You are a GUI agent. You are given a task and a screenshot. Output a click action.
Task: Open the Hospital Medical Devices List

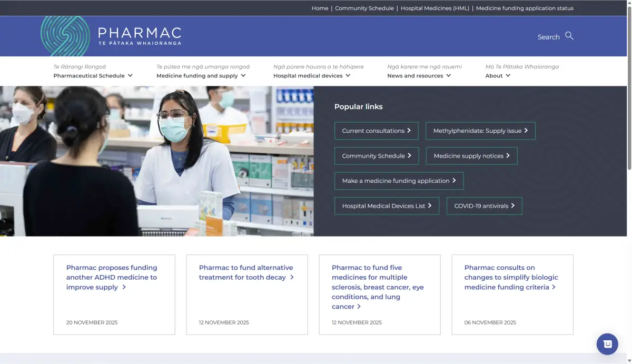pyautogui.click(x=386, y=205)
